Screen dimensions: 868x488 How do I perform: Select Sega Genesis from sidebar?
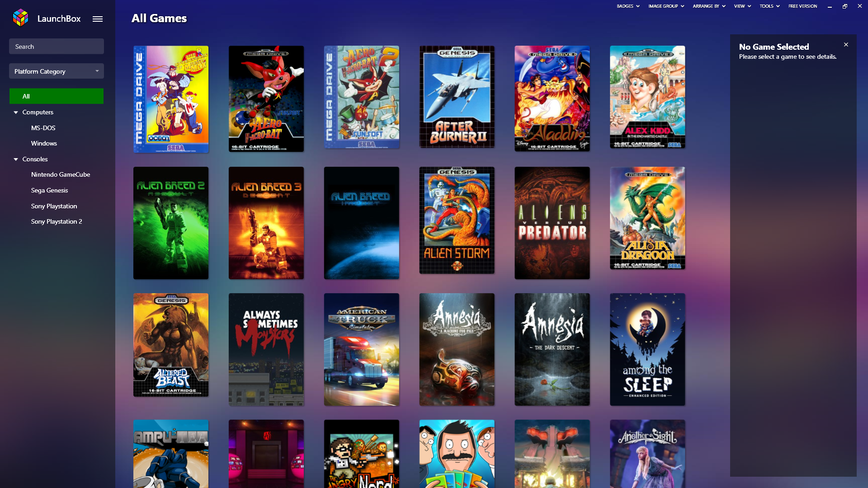click(49, 190)
